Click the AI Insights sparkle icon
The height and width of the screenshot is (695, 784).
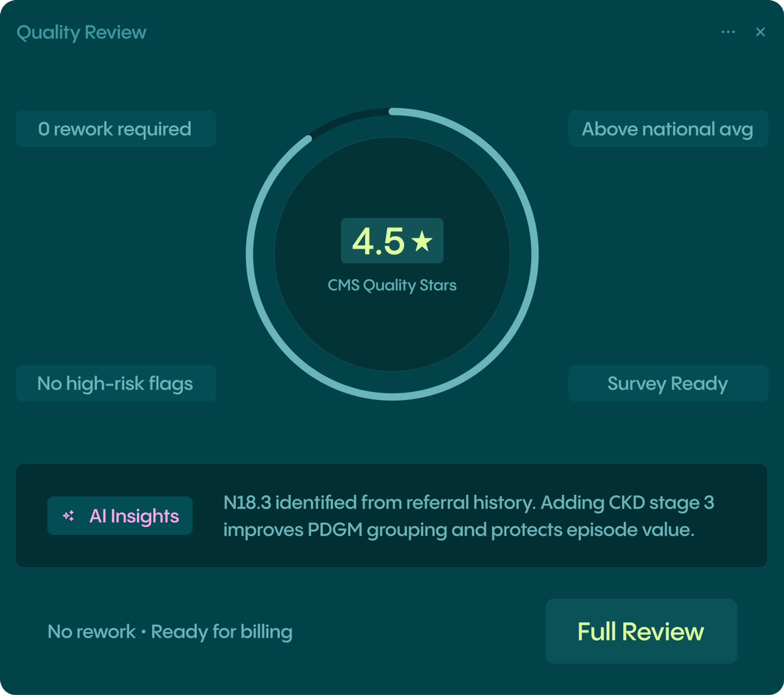click(69, 516)
